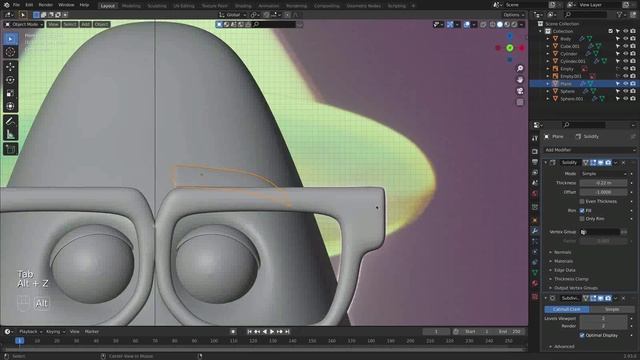Toggle the camera view icon
The image size is (640, 360).
520,91
